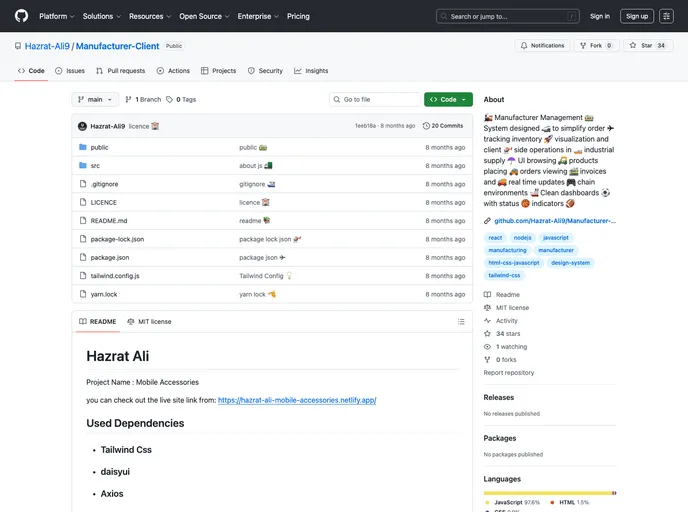The width and height of the screenshot is (688, 512).
Task: Open the public folder
Action: [99, 147]
